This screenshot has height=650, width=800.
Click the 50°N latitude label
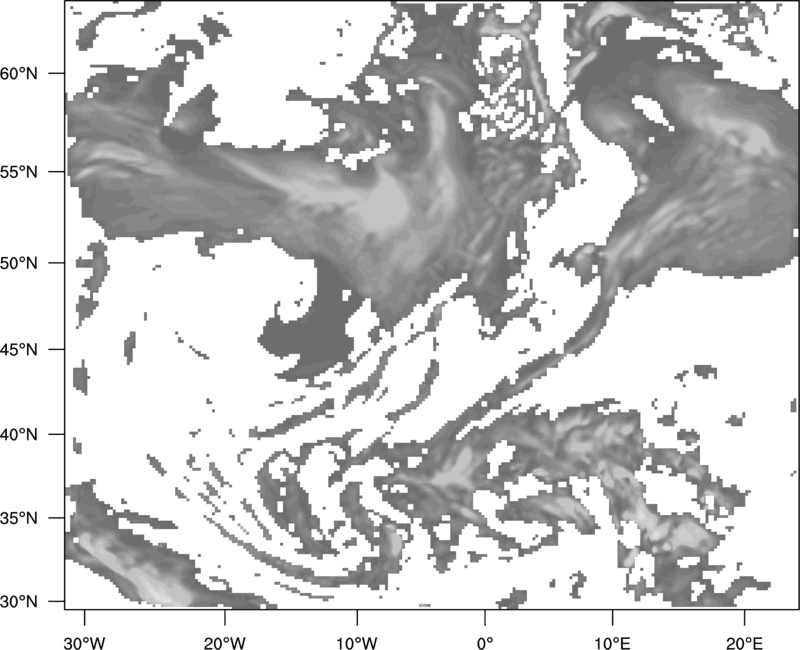19,263
